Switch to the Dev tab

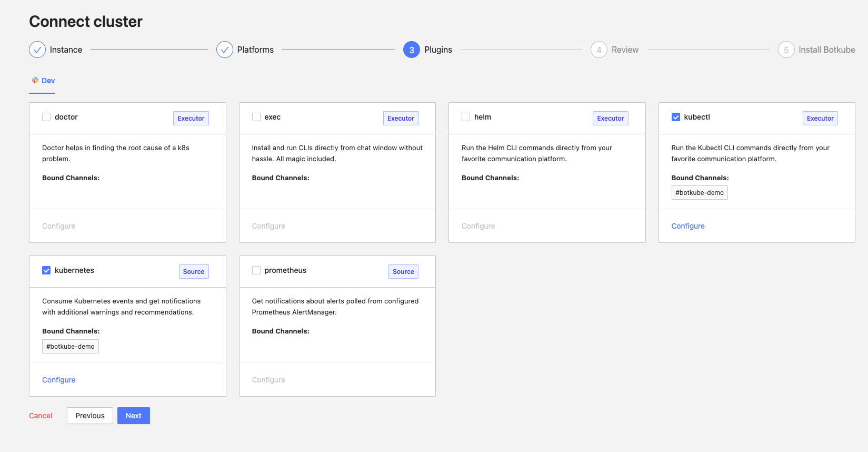(x=42, y=81)
